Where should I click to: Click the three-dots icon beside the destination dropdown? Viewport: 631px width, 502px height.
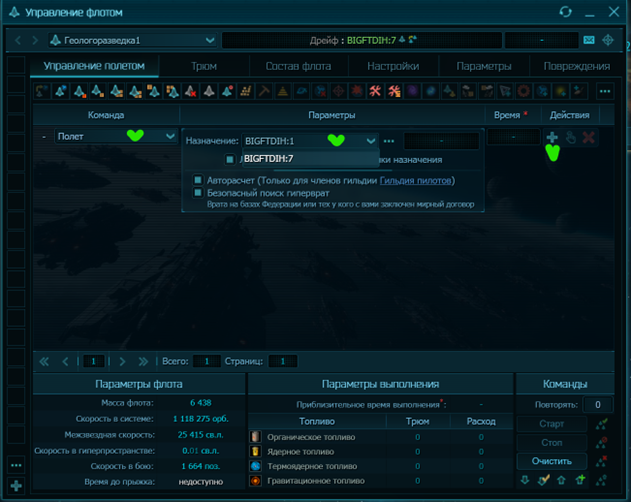click(x=390, y=141)
